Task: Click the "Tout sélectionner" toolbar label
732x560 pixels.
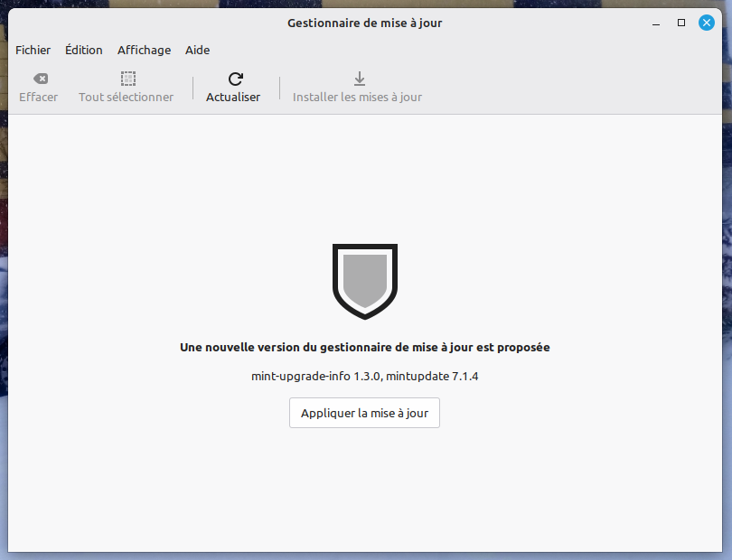Action: pos(126,98)
